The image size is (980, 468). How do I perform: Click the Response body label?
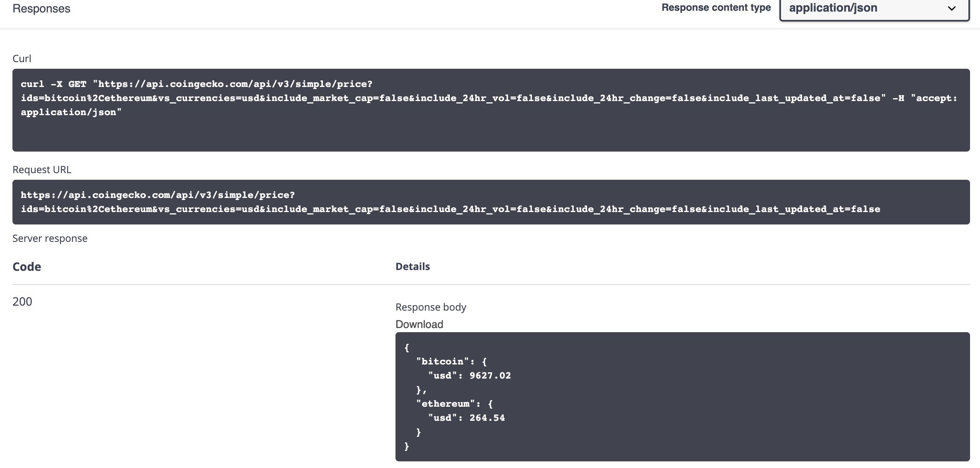[431, 307]
